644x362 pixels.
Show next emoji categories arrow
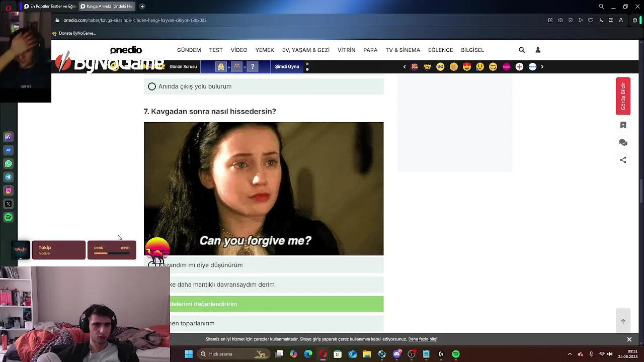click(x=542, y=66)
